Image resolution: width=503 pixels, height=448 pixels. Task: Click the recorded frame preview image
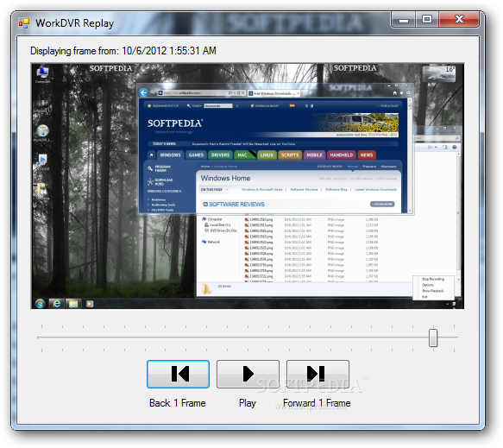click(248, 186)
